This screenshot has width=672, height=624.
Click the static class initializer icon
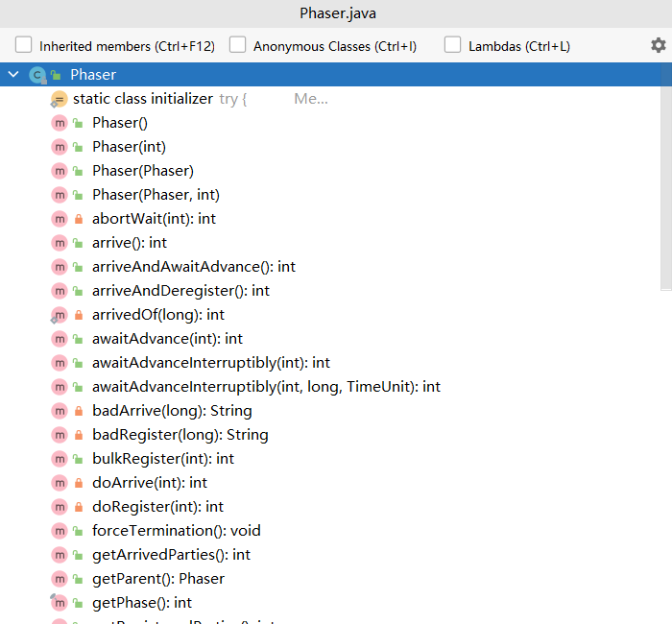click(59, 99)
